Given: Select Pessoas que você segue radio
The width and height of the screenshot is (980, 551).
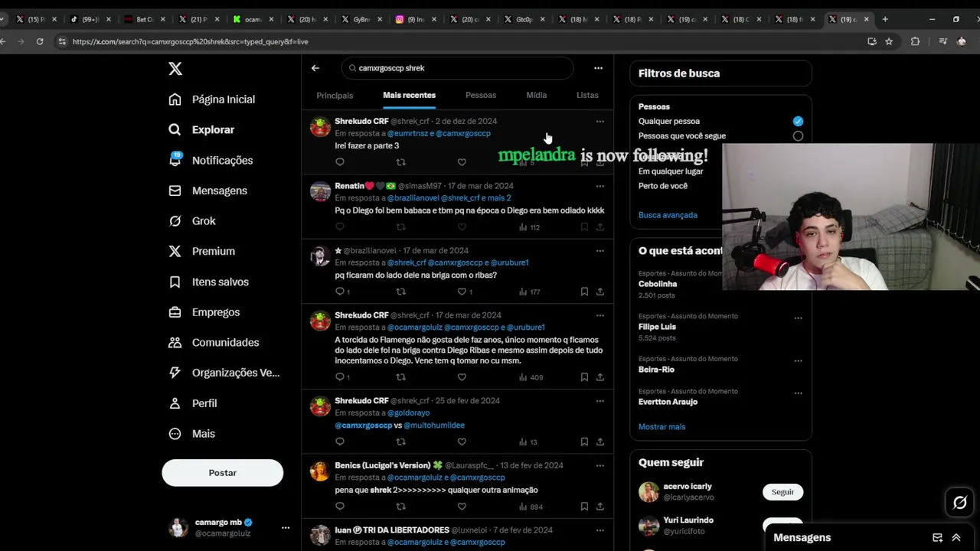Looking at the screenshot, I should (x=798, y=136).
